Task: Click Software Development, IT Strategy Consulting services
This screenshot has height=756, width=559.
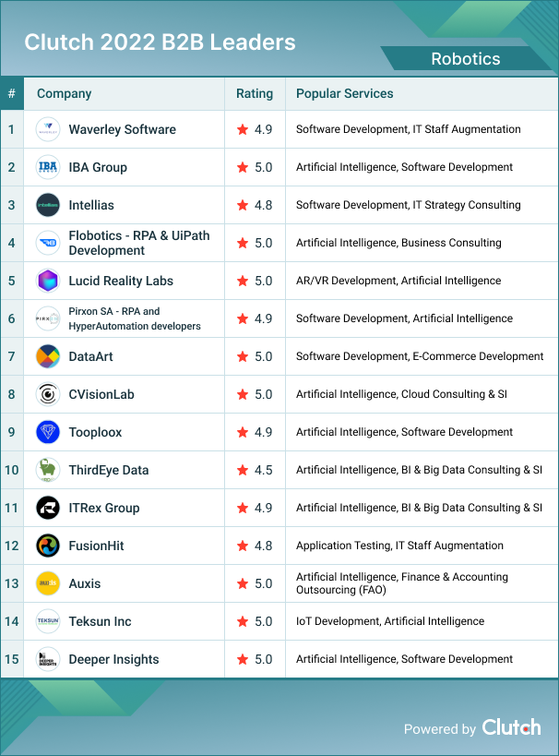Action: coord(408,205)
